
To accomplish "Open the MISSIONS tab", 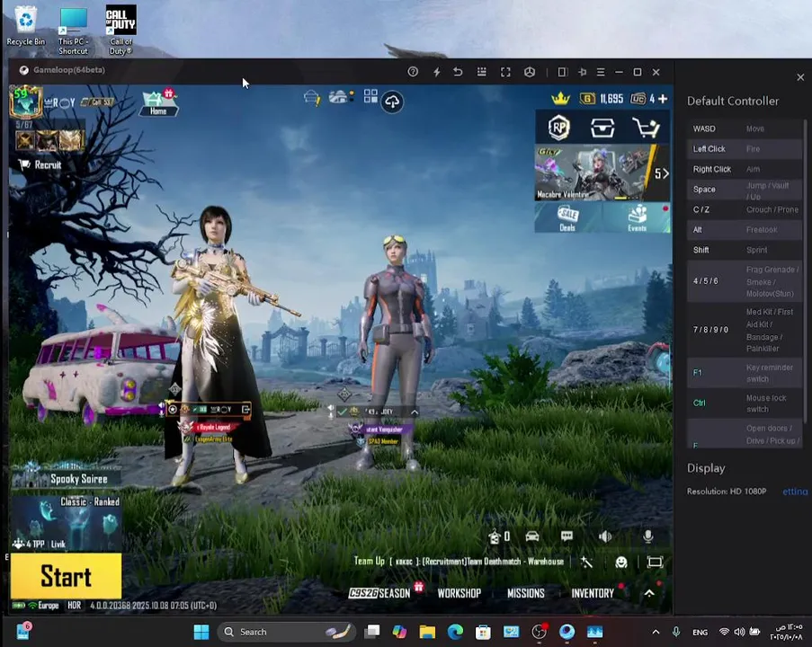I will (x=526, y=593).
